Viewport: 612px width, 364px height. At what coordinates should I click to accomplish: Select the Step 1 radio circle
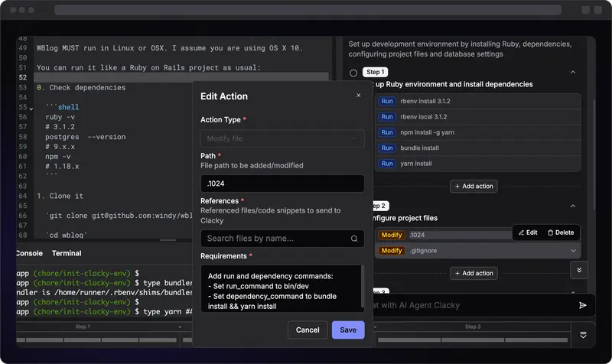353,73
